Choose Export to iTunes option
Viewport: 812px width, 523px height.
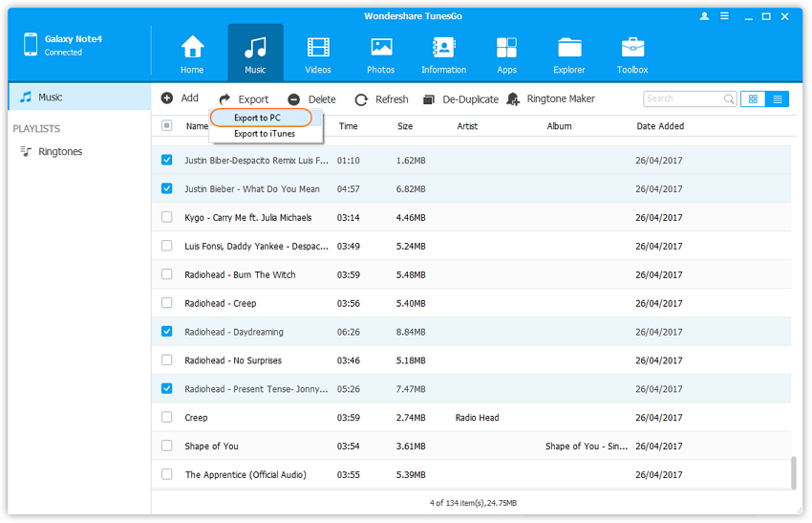tap(264, 134)
